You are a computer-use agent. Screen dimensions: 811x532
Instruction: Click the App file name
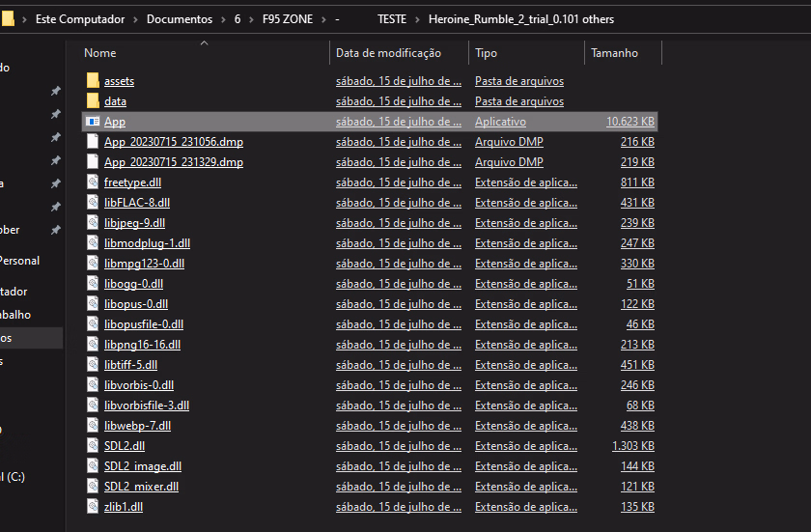coord(114,122)
